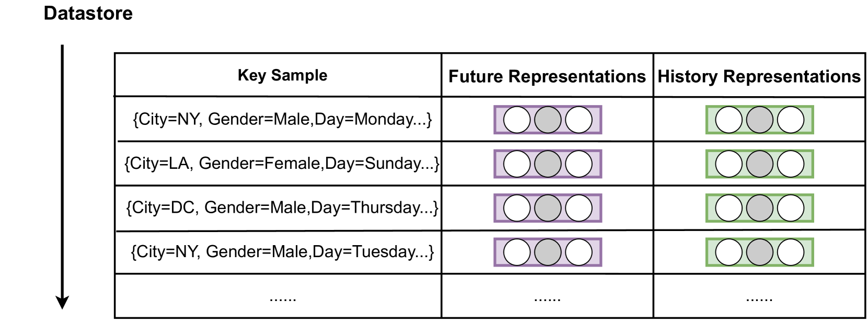Click the ellipsis in the Key Sample column
The image size is (868, 323).
tap(283, 299)
